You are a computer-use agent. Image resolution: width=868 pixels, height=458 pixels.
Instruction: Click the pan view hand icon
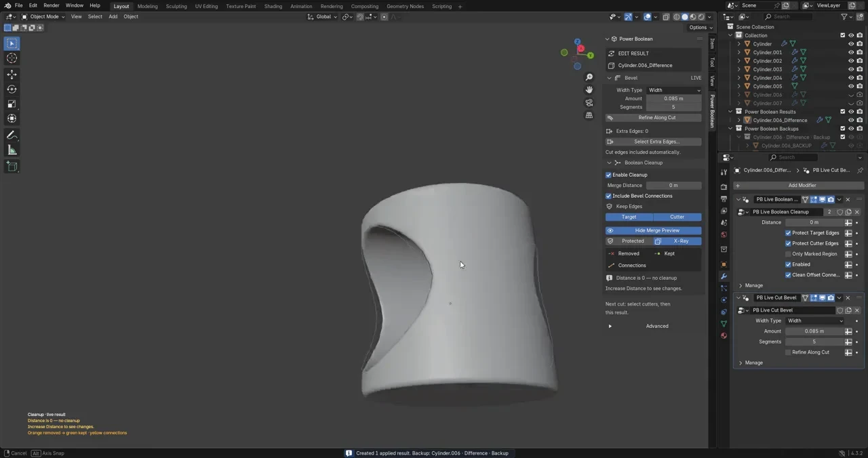(589, 89)
